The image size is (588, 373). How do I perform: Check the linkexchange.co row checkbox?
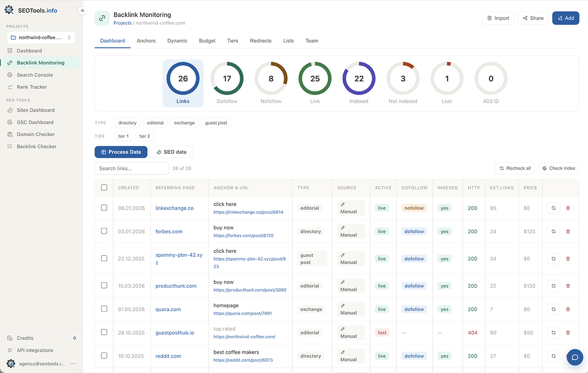point(104,208)
